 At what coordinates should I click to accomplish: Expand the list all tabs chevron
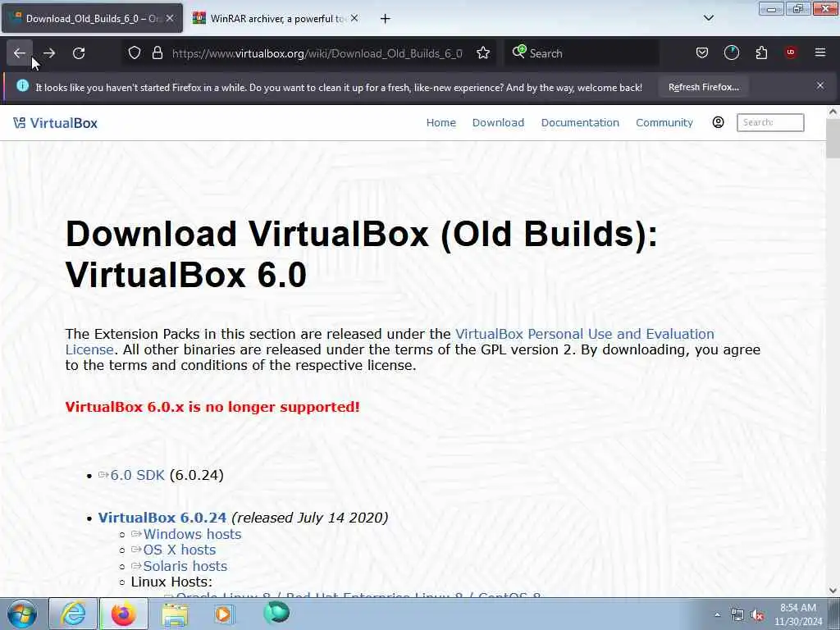(708, 18)
